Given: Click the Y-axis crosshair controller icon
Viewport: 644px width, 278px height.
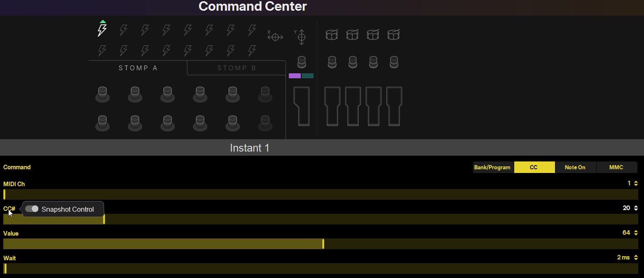Looking at the screenshot, I should click(301, 37).
